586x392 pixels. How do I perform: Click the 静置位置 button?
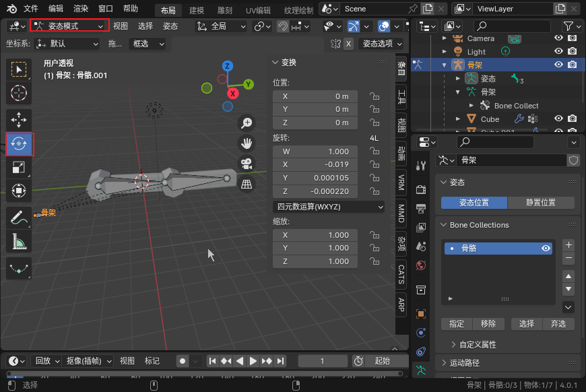[540, 203]
